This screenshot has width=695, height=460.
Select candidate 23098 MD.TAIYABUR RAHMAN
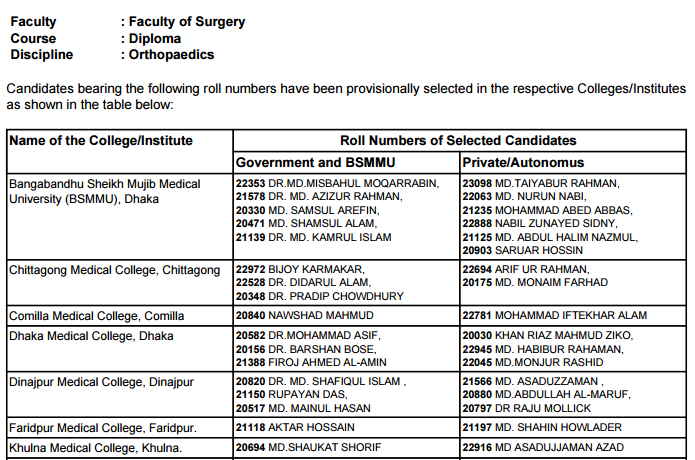541,184
